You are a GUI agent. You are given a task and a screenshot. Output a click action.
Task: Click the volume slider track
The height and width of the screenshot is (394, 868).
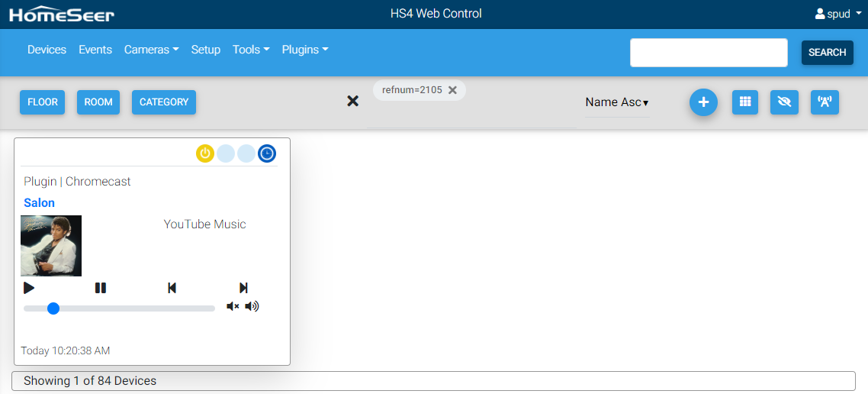137,308
